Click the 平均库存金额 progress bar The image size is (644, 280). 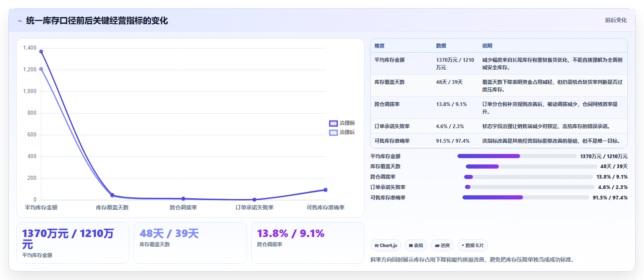pos(517,156)
